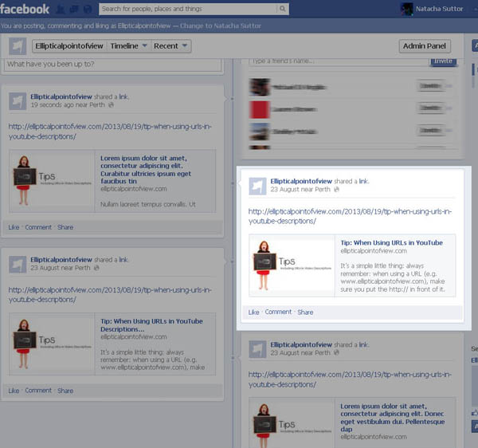Comment on the '19 seconds ago' post
This screenshot has width=478, height=448.
pyautogui.click(x=38, y=227)
